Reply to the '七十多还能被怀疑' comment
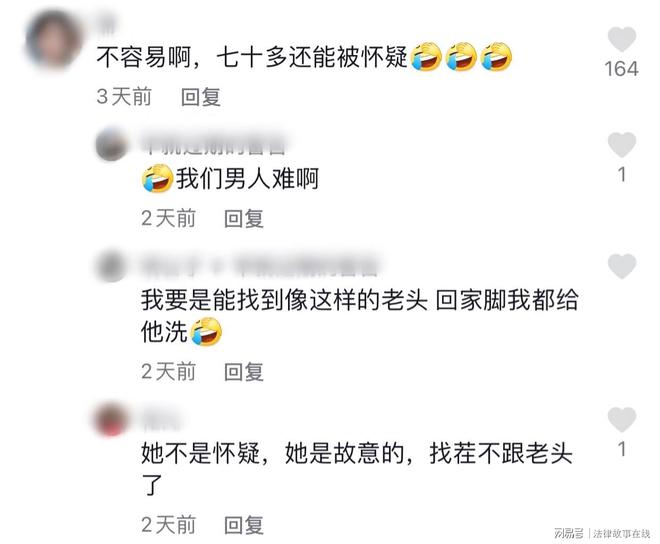This screenshot has height=544, width=660. click(201, 97)
